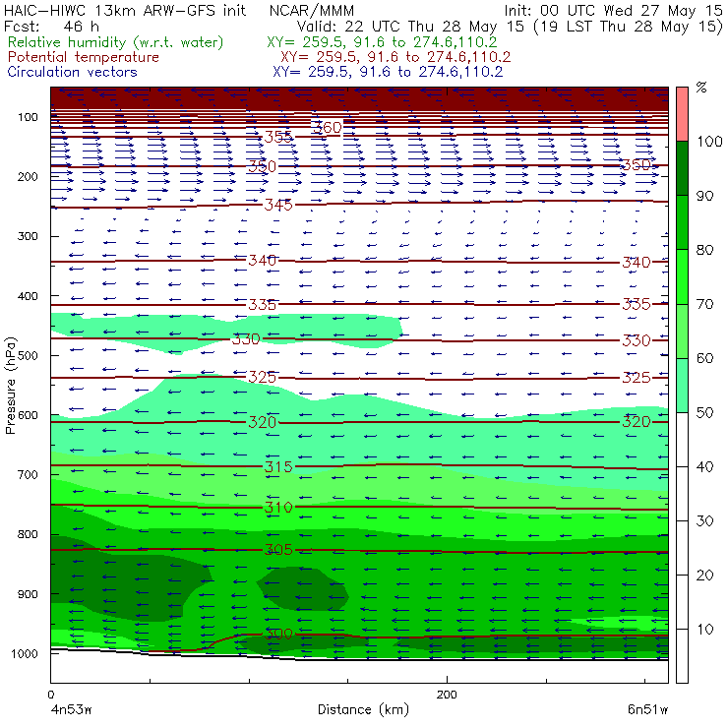Select the title 'HAIC-HIWC 13km ARW-GFS init'
This screenshot has height=728, width=728.
[x=125, y=11]
